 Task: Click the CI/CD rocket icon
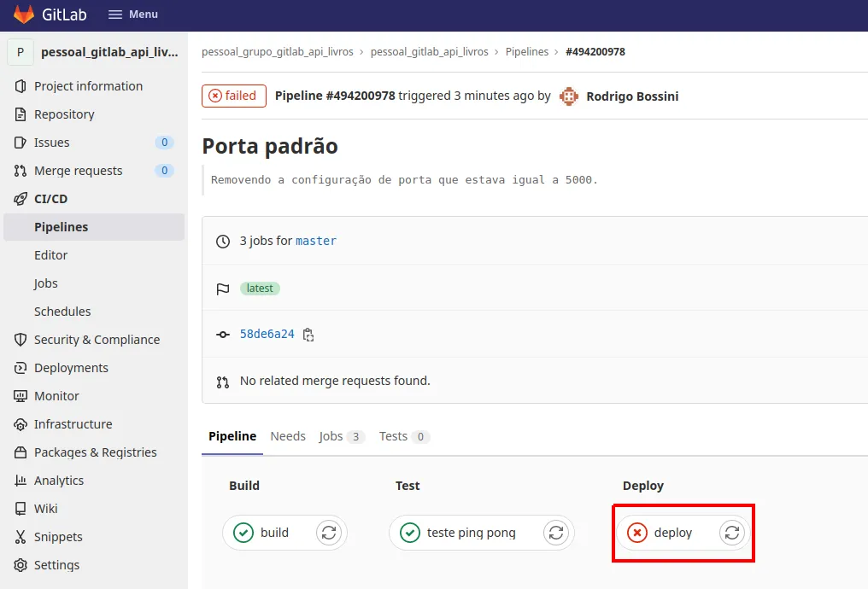[x=21, y=199]
